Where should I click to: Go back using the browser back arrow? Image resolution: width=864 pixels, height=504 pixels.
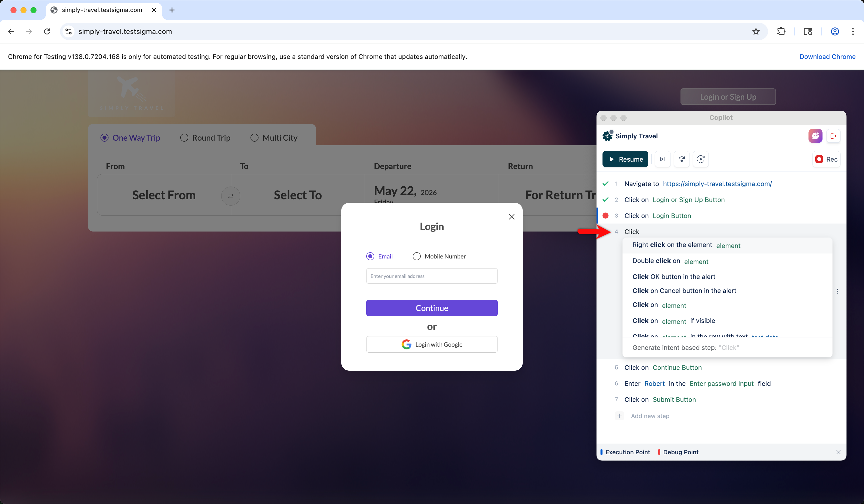click(11, 31)
